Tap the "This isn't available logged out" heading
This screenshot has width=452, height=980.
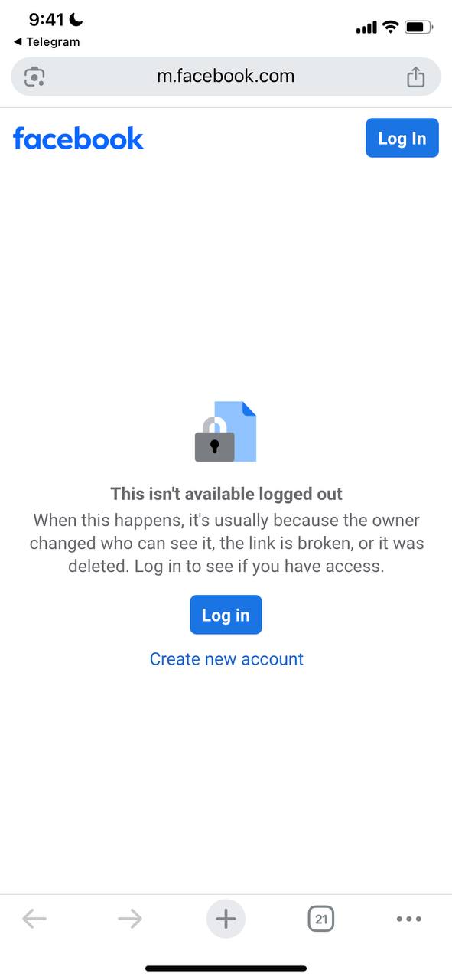coord(226,494)
